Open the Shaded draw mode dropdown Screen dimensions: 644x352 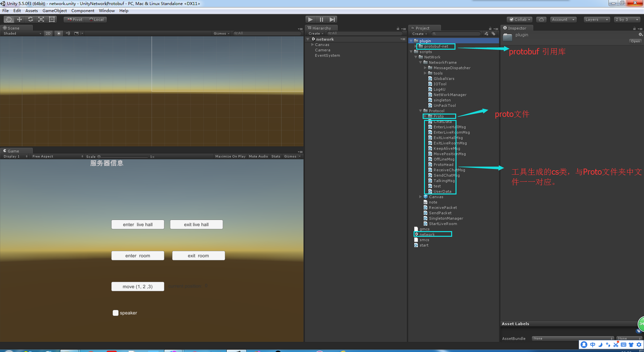click(x=21, y=33)
